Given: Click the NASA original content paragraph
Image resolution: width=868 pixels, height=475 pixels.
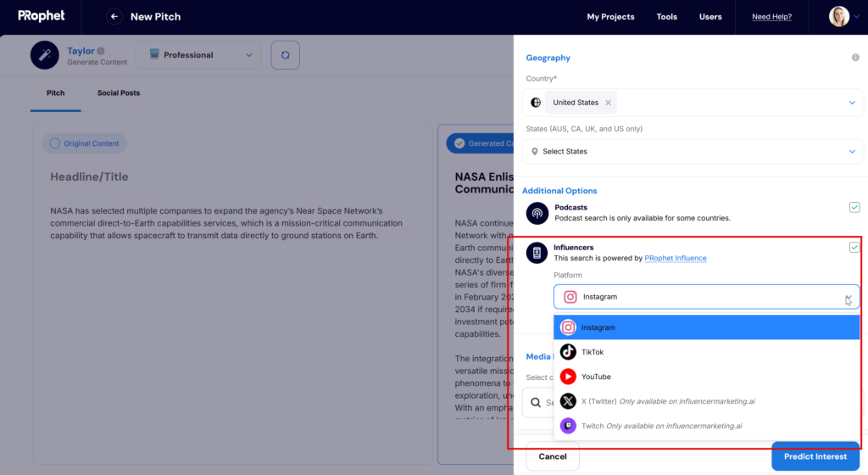Looking at the screenshot, I should [x=226, y=223].
